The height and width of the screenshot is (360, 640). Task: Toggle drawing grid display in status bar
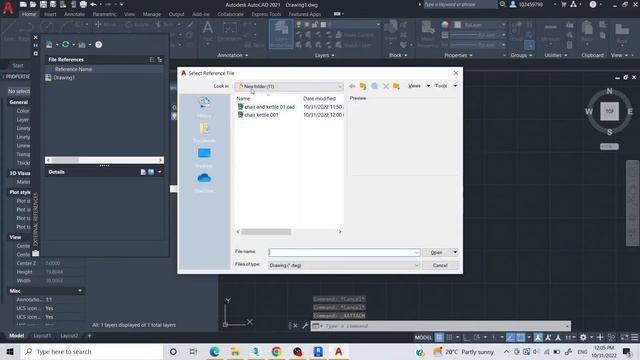pyautogui.click(x=439, y=337)
